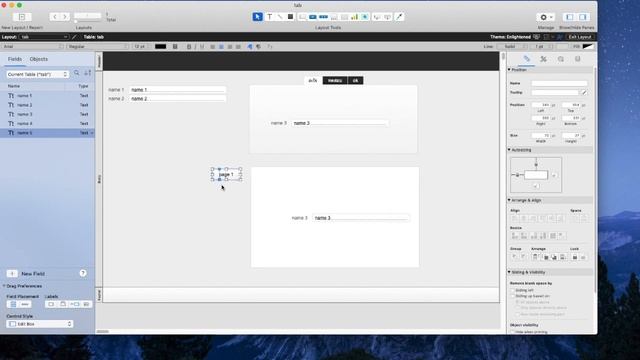Open the Manage gear dropdown
This screenshot has width=640, height=360.
point(546,17)
